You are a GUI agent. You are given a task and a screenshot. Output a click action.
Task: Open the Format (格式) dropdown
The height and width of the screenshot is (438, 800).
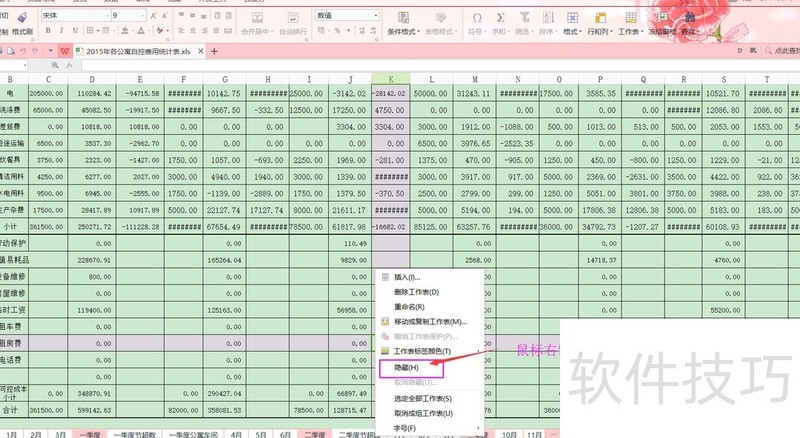pos(572,23)
